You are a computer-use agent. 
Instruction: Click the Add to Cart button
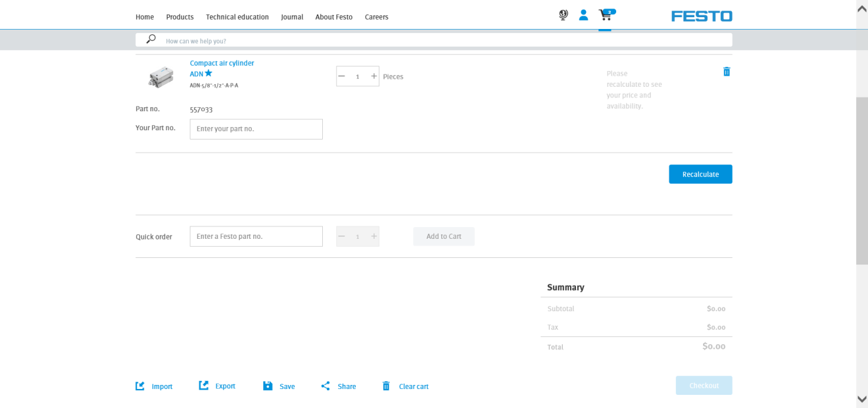[444, 236]
